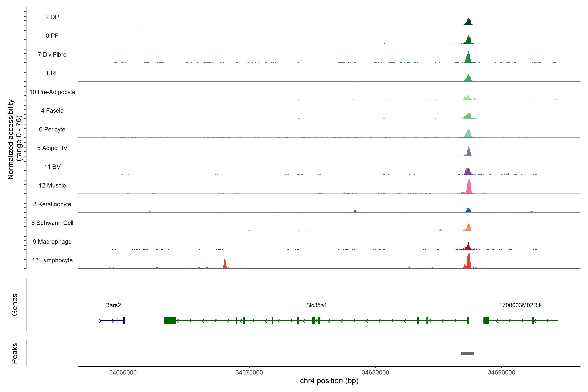Click the 2 DP track label
Screen dimensions: 588x392
click(x=52, y=17)
